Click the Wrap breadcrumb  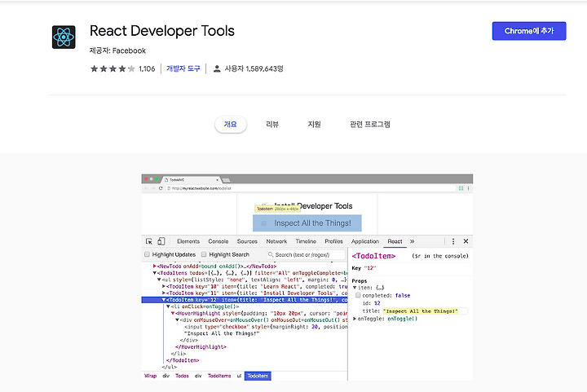click(151, 376)
